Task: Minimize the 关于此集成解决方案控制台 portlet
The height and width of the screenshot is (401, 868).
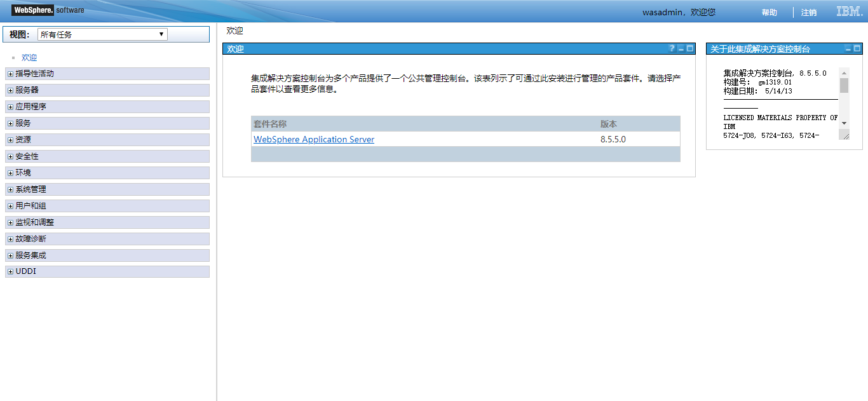Action: [x=848, y=49]
